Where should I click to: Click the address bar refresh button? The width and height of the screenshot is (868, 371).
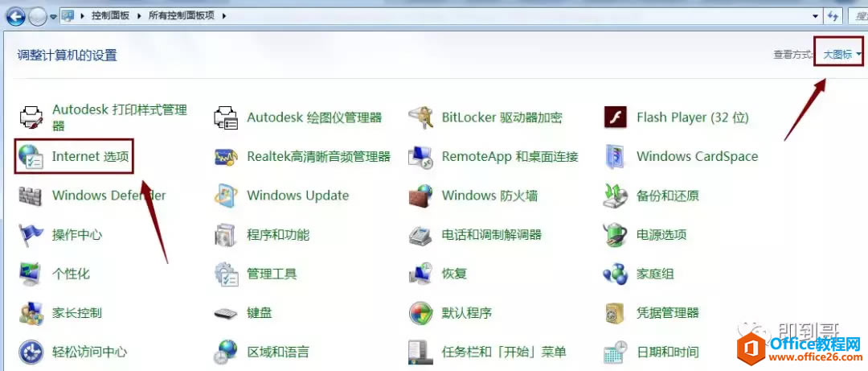point(833,15)
